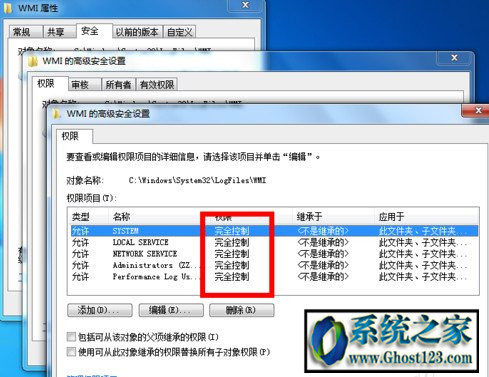Viewport: 489px width, 377px height.
Task: Select the SYSTEM permission entry
Action: pos(274,231)
